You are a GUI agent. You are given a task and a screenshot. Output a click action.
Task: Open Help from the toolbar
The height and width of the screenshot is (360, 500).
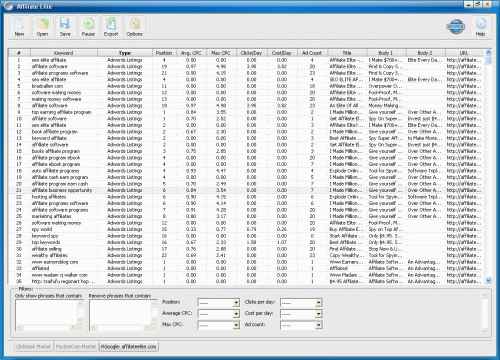480,27
